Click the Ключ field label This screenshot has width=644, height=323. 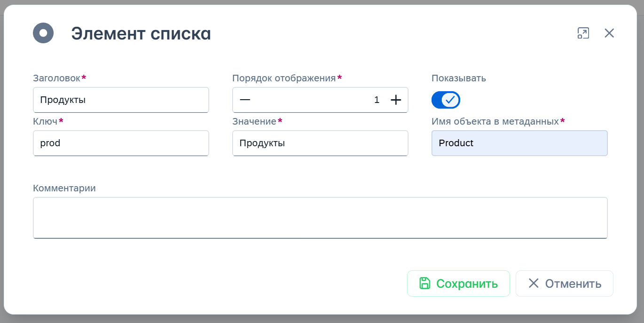[45, 121]
